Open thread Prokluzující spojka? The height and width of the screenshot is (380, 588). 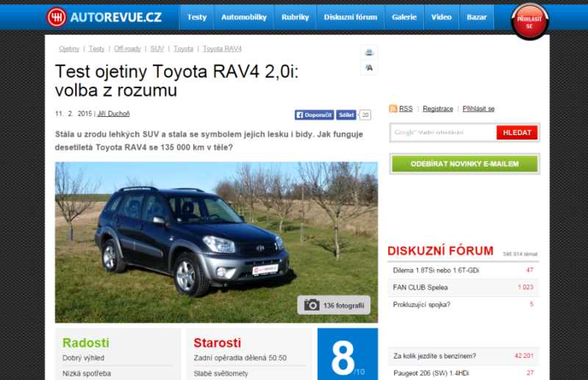421,304
